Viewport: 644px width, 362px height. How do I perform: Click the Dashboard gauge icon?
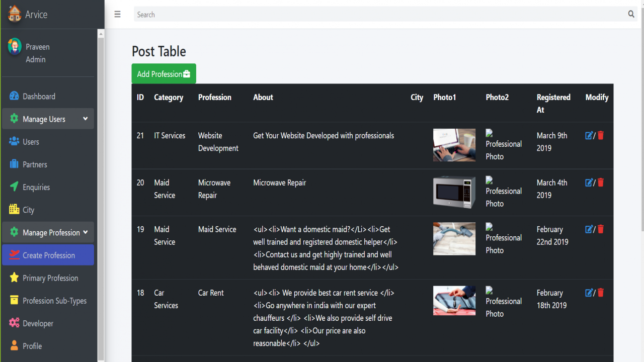14,96
